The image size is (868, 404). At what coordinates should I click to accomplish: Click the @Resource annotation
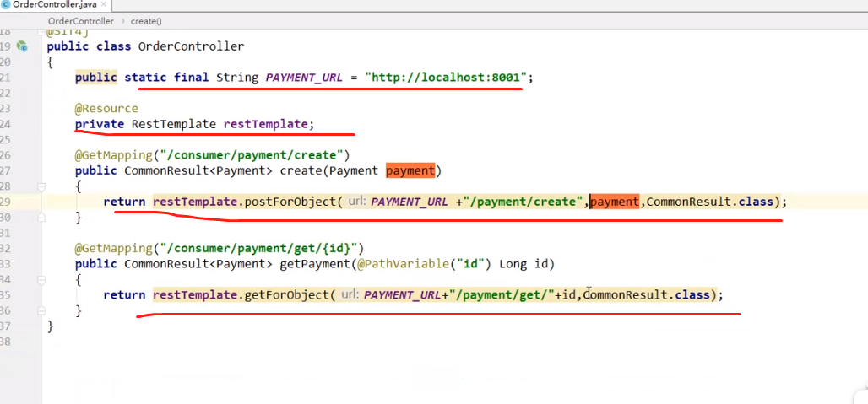(x=107, y=108)
